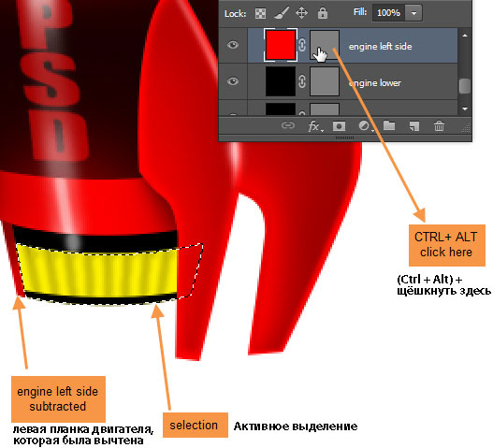This screenshot has height=448, width=493.
Task: Select red thumbnail of engine left side
Action: (x=281, y=45)
